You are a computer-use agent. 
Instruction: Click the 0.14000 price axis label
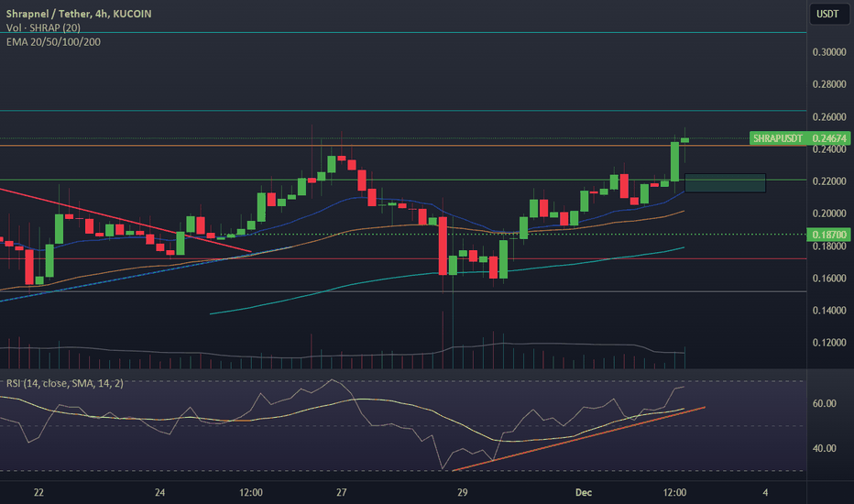pyautogui.click(x=829, y=311)
